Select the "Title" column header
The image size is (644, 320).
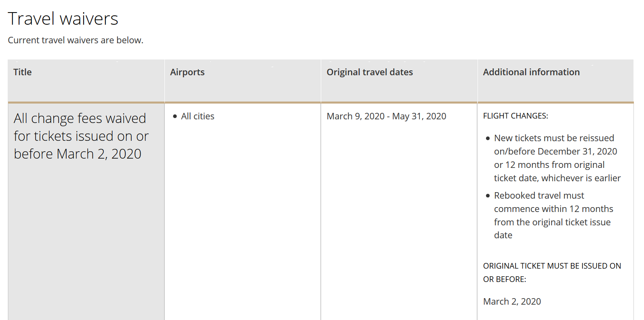23,72
